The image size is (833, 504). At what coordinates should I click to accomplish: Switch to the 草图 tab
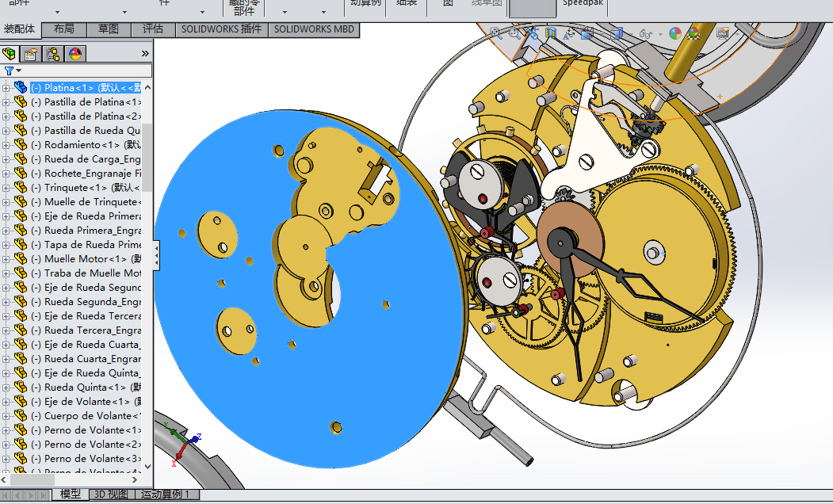109,29
